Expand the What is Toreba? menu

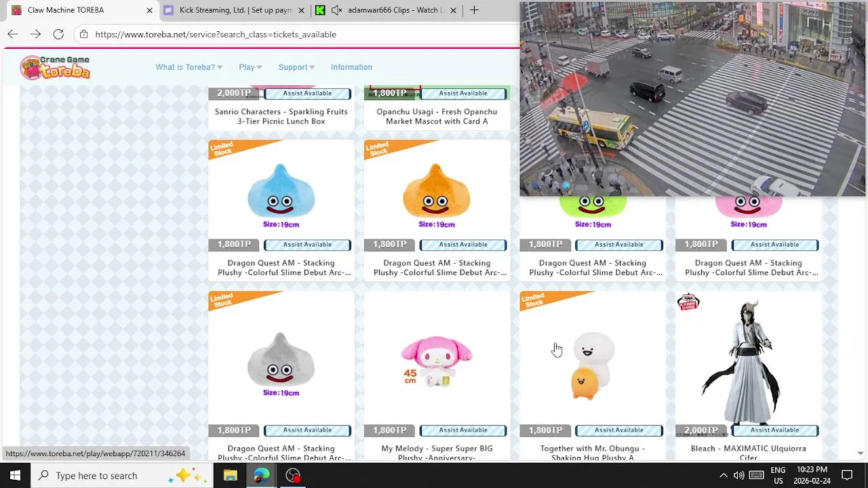click(189, 67)
